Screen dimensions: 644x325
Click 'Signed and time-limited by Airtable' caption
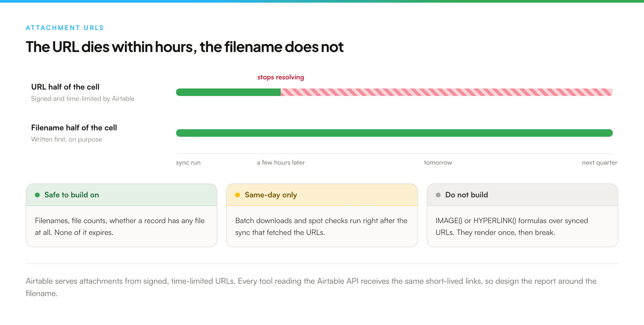click(83, 98)
